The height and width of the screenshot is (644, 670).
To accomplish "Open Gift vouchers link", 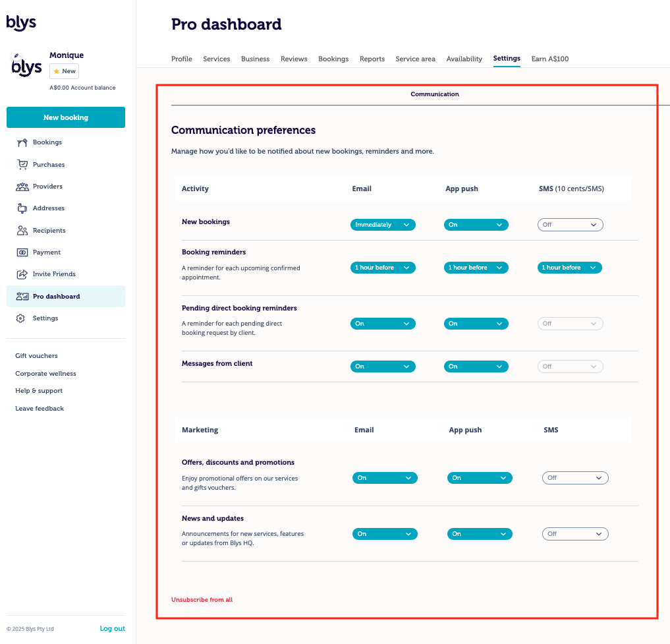I will pyautogui.click(x=36, y=356).
